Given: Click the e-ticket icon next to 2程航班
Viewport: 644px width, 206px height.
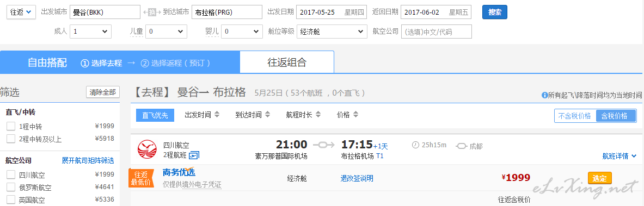Looking at the screenshot, I should click(194, 155).
